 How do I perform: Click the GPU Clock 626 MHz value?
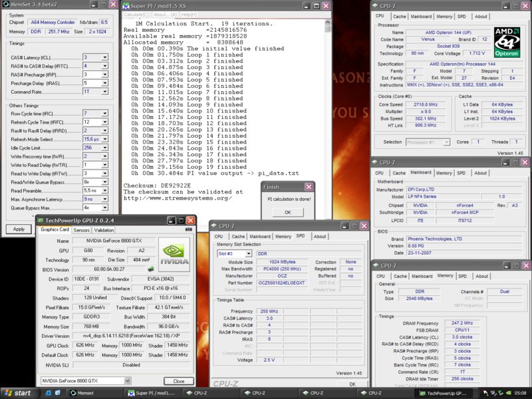[x=85, y=345]
